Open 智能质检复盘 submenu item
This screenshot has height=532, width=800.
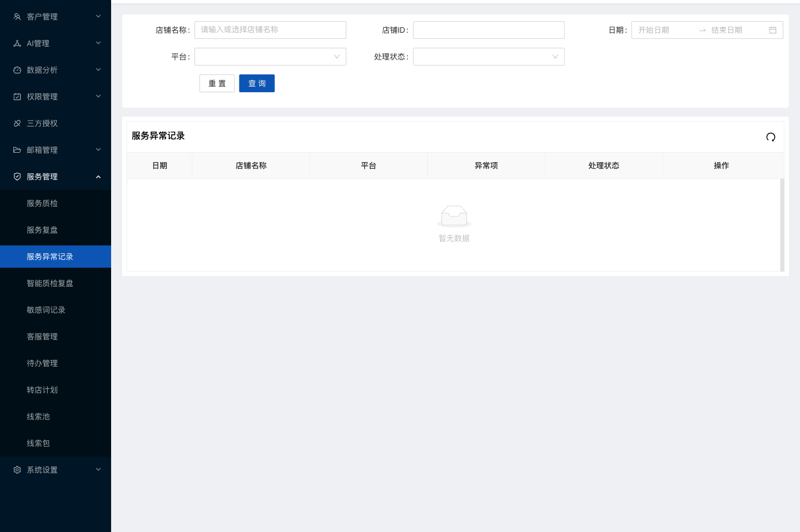click(x=56, y=283)
